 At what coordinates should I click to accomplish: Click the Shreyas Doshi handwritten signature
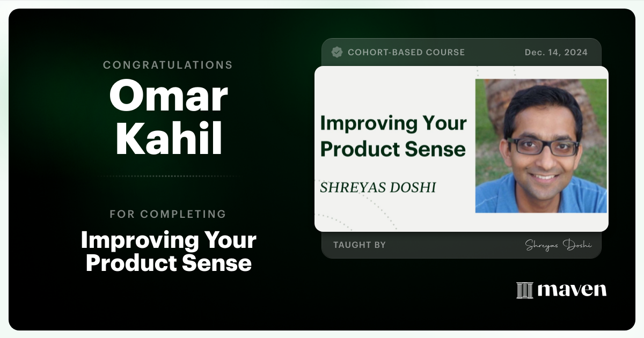(x=558, y=245)
